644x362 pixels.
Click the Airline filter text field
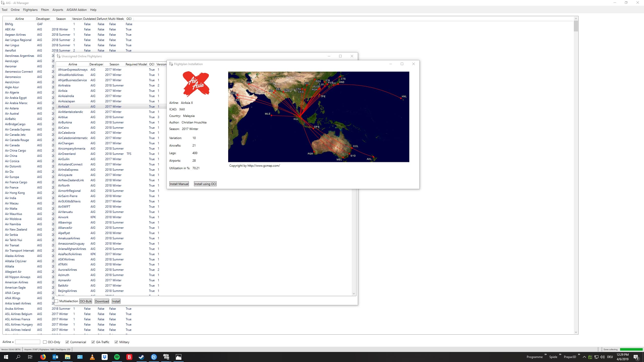pyautogui.click(x=28, y=342)
